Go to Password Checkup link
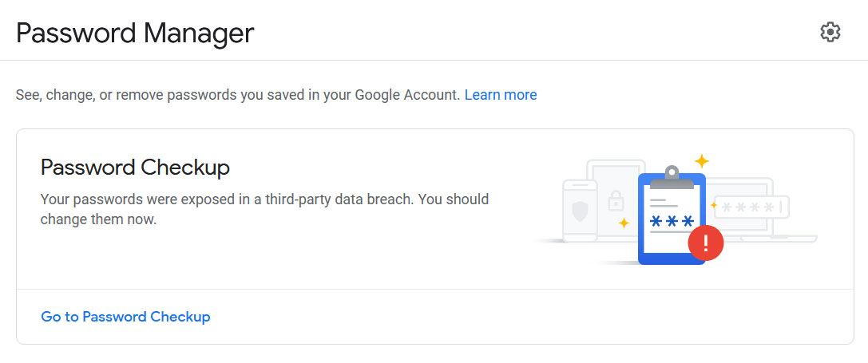The height and width of the screenshot is (363, 868). click(x=125, y=317)
